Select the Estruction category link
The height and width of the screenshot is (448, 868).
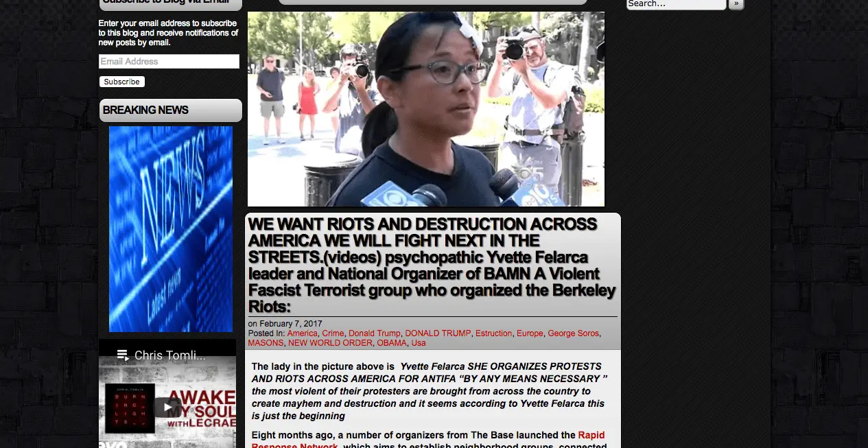point(493,333)
